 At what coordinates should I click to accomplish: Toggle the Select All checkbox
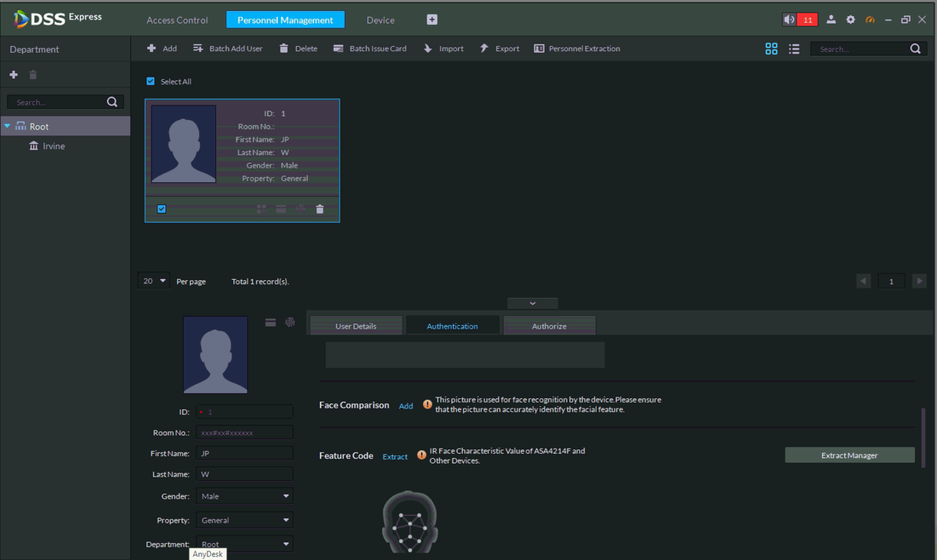[151, 81]
